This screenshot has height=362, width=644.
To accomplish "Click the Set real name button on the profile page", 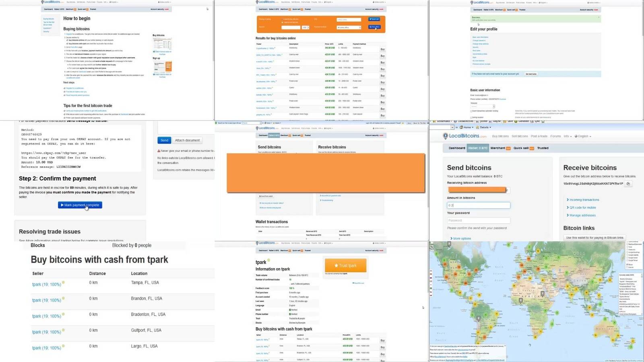I will 531,74.
